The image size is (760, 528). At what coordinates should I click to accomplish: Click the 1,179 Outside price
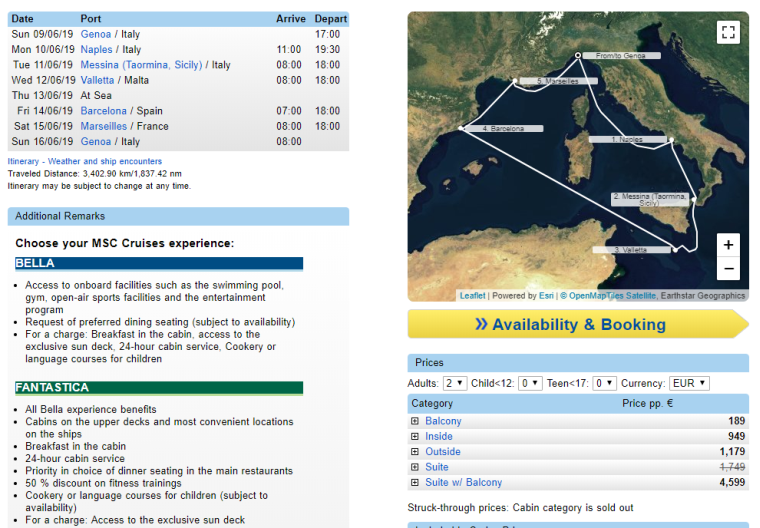[732, 451]
